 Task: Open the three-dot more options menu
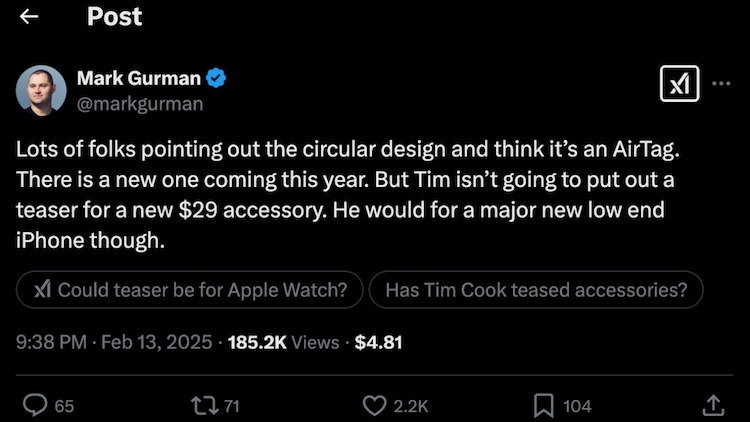pos(720,85)
